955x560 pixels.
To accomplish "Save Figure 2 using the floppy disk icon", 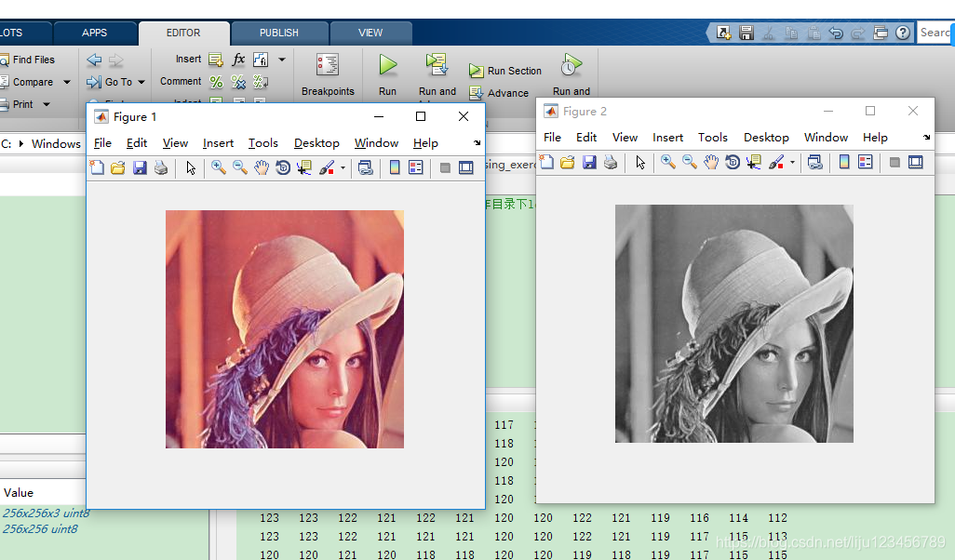I will [589, 162].
